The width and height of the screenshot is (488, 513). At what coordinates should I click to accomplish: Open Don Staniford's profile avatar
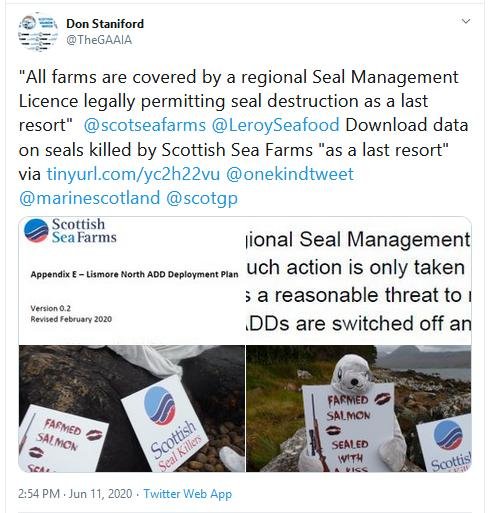[38, 32]
